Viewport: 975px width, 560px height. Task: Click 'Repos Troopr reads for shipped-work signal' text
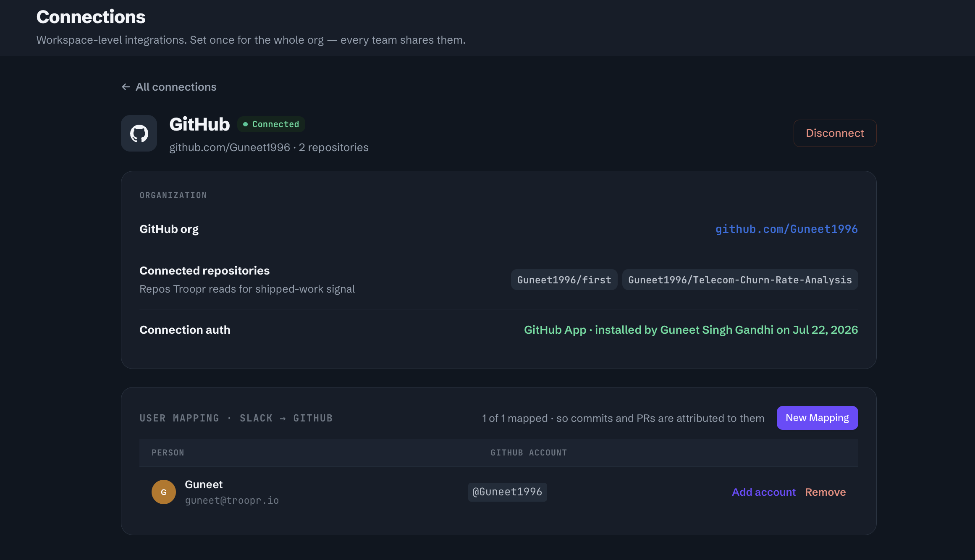click(x=247, y=289)
